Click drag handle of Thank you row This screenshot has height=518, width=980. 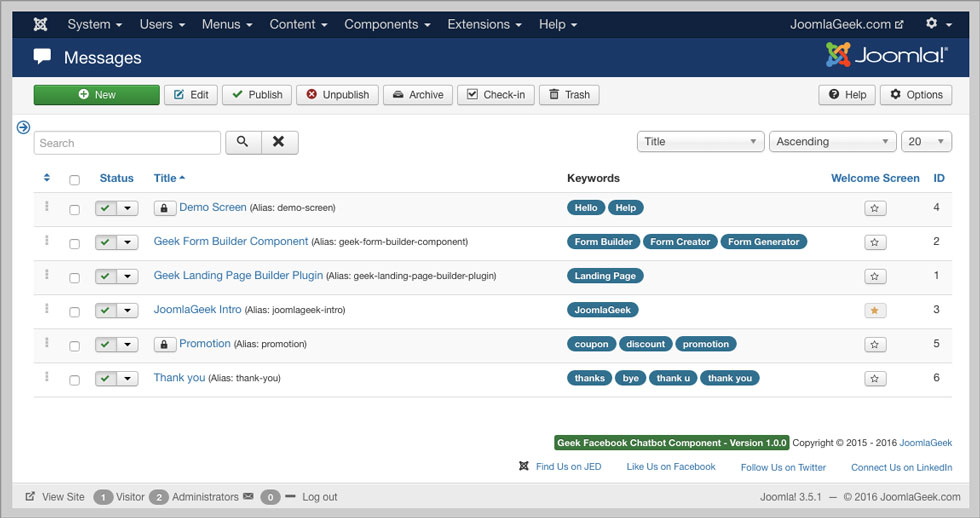tap(47, 377)
